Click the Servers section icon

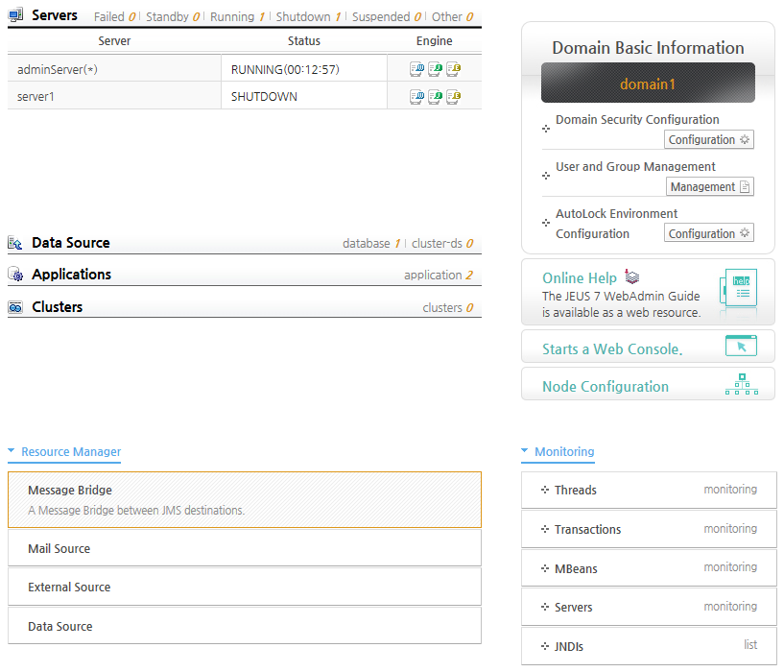pos(15,15)
